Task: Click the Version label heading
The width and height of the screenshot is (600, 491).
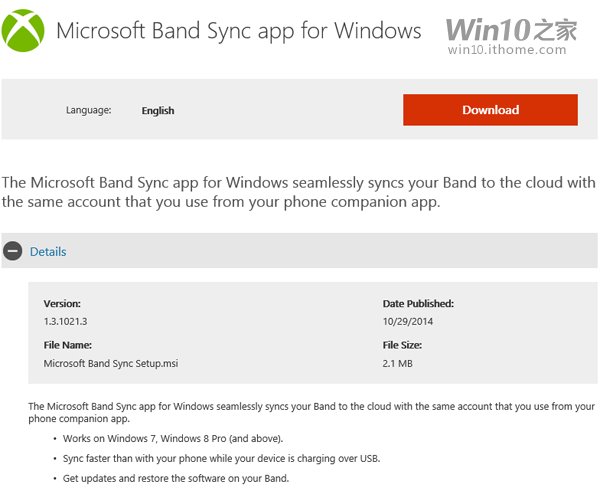Action: coord(62,304)
